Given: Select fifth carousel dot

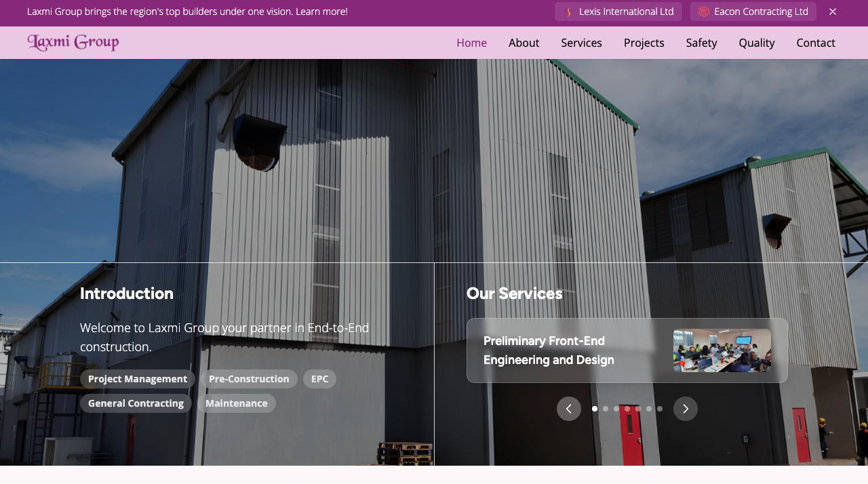Looking at the screenshot, I should point(638,409).
